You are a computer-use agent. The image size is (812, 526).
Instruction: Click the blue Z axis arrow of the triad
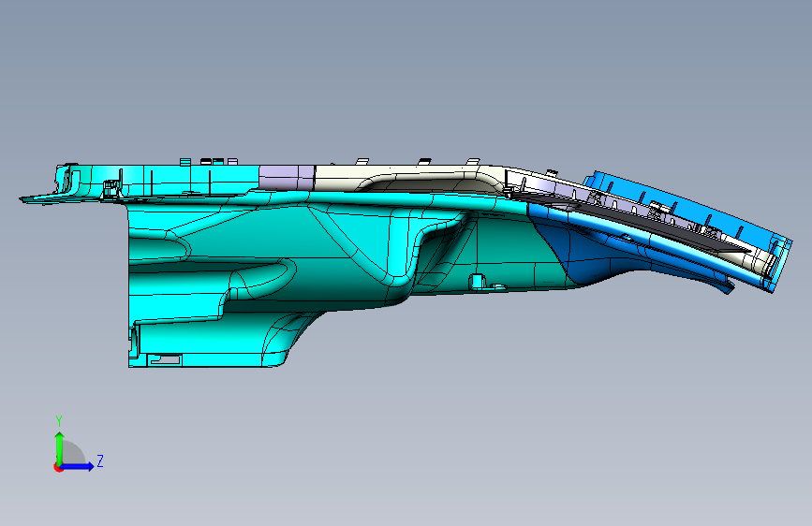pos(77,466)
